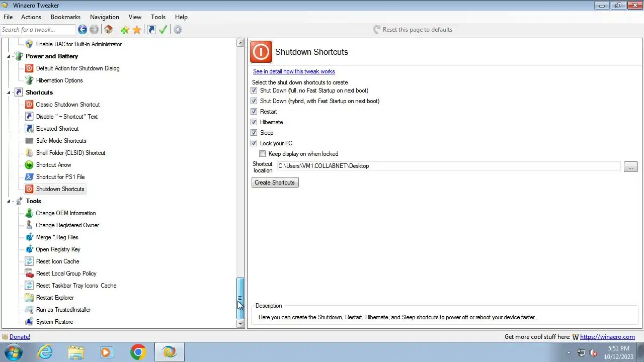Open settings via the gear toolbar icon
The width and height of the screenshot is (644, 362).
tap(178, 30)
